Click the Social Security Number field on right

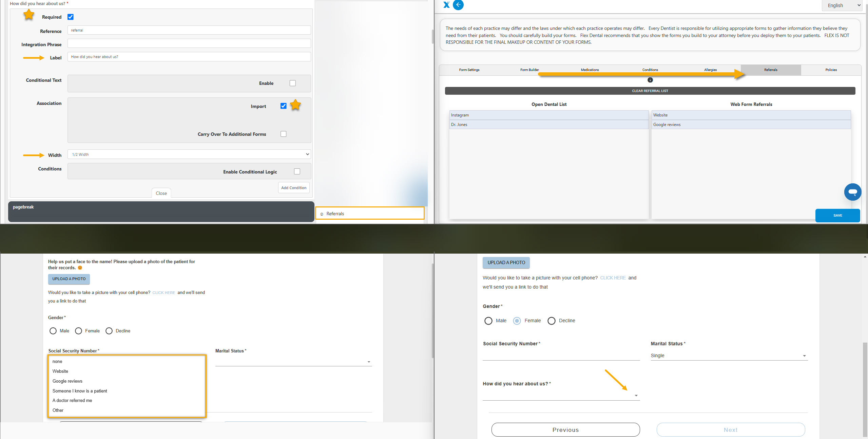coord(561,355)
